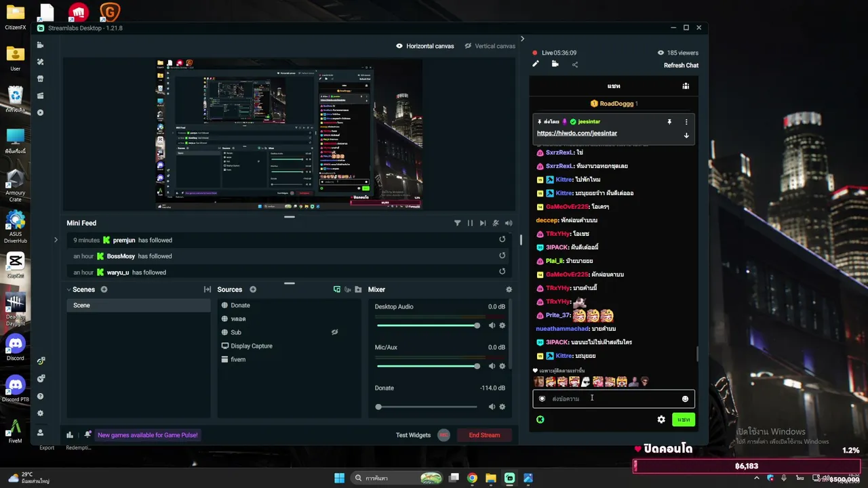Open Windows Start button on taskbar
This screenshot has height=488, width=868.
pos(339,478)
